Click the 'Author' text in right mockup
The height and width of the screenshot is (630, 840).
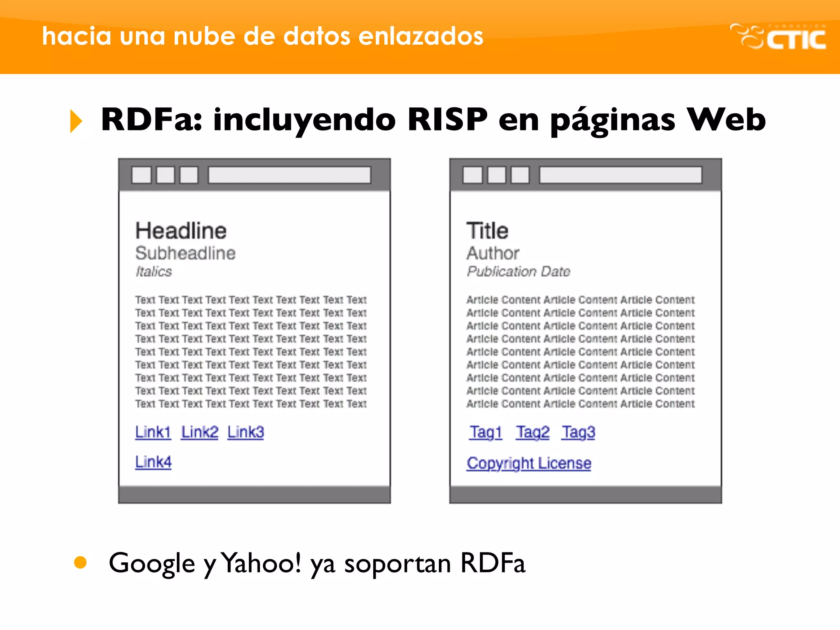pyautogui.click(x=493, y=253)
